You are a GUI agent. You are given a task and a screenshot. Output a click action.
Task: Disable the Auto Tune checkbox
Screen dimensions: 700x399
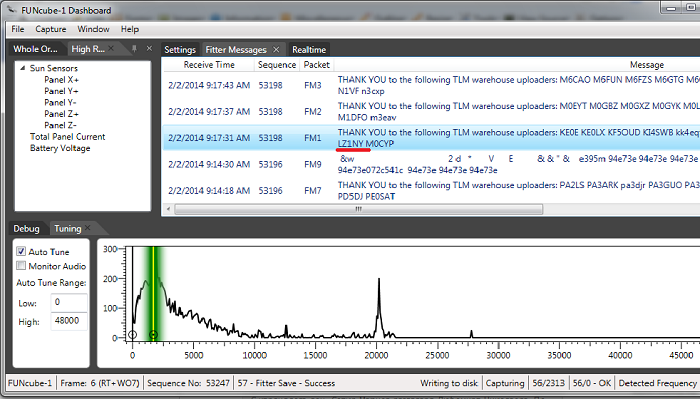pos(21,251)
